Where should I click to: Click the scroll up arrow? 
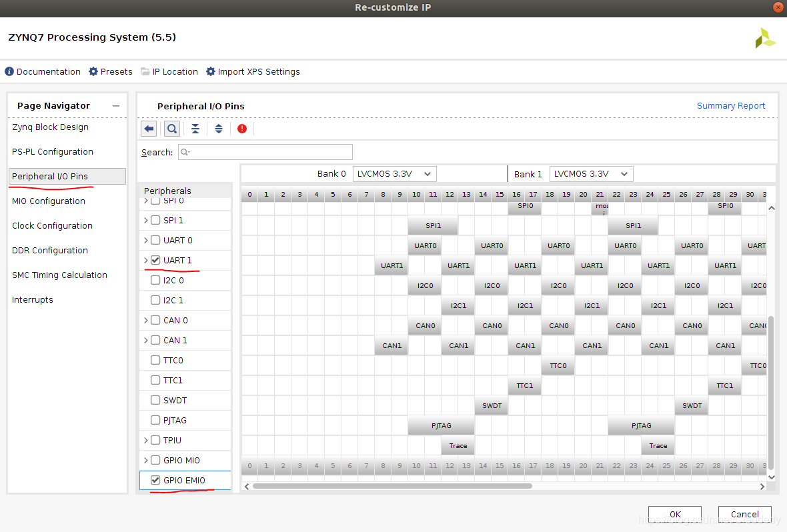(x=772, y=208)
